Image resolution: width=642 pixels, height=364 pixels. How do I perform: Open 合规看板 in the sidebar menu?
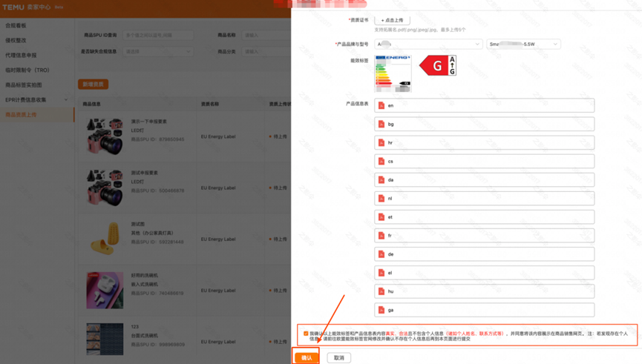coord(16,25)
